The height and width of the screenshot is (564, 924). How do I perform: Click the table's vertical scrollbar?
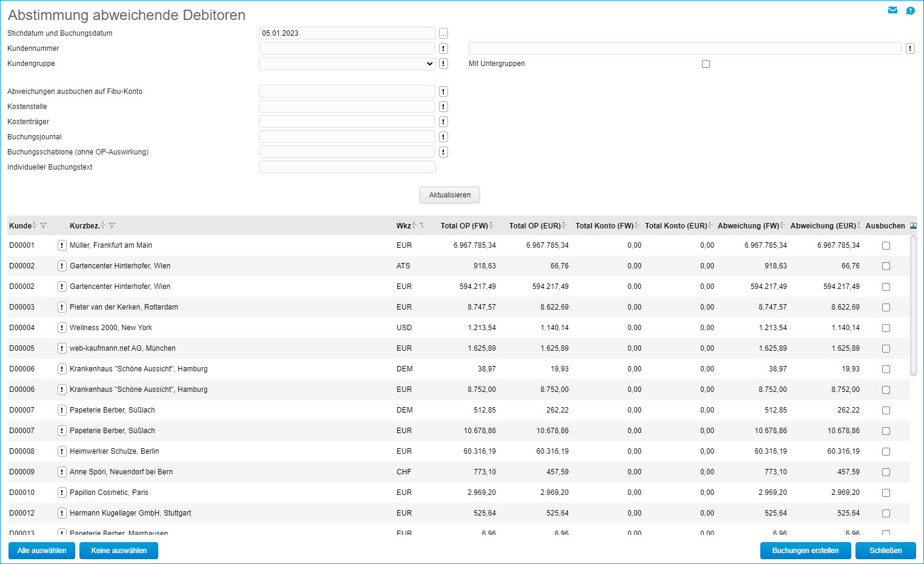click(914, 306)
